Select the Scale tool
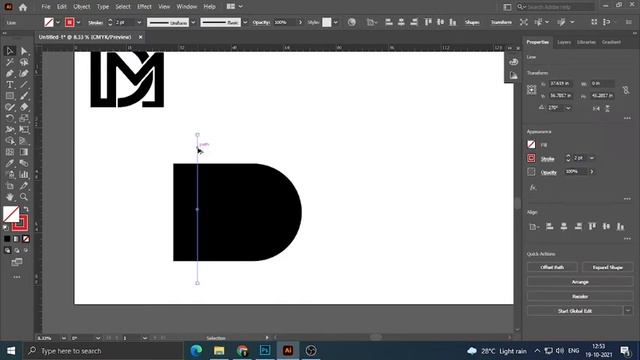This screenshot has height=360, width=640. click(x=24, y=118)
